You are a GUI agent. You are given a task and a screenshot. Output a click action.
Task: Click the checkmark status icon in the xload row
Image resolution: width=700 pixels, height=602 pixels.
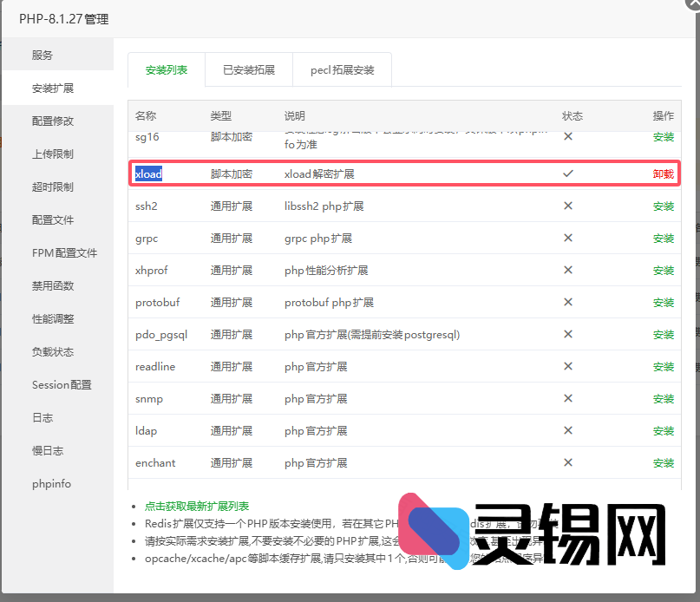coord(568,173)
